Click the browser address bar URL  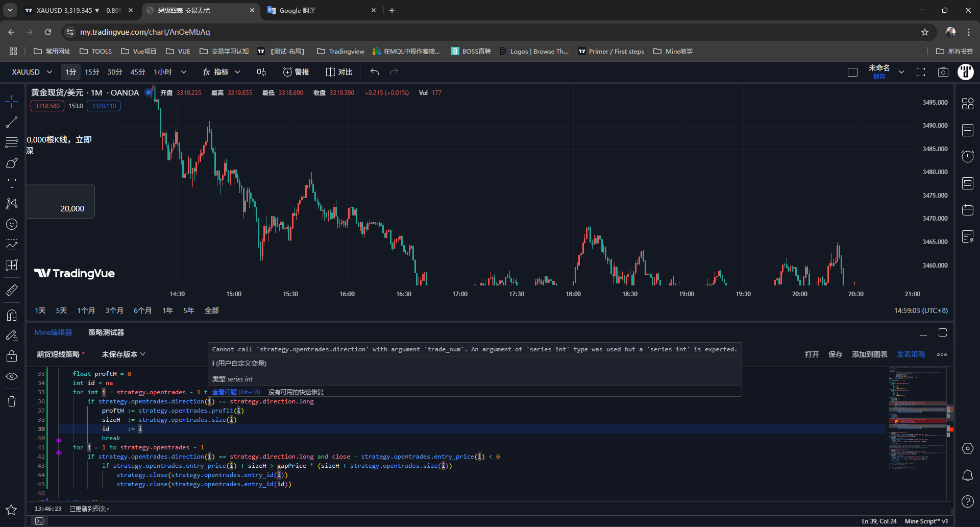[145, 32]
